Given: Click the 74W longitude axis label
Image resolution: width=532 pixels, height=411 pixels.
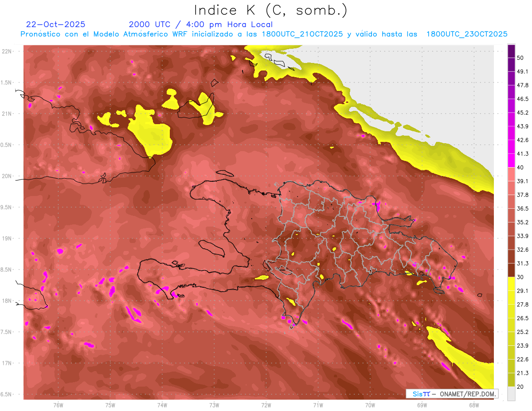Looking at the screenshot, I should (162, 405).
